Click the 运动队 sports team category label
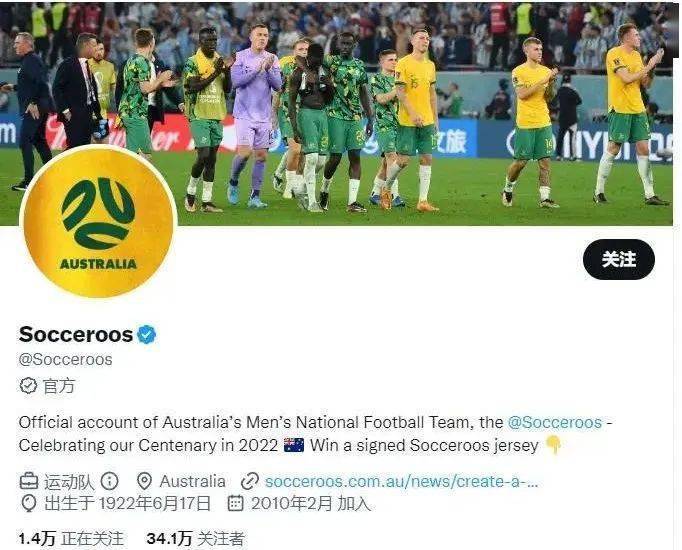682x550 pixels. coord(69,481)
